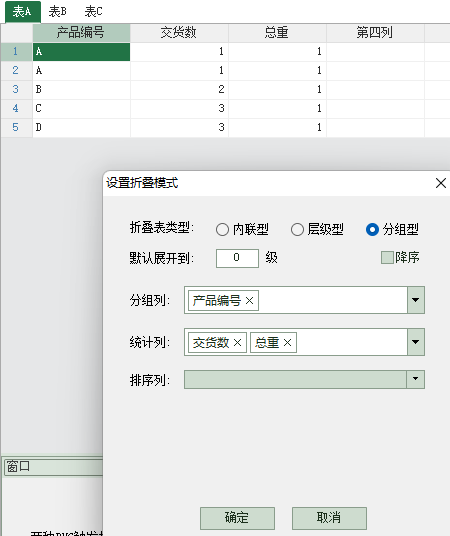This screenshot has height=536, width=450.
Task: Select row header 3
Action: click(x=16, y=90)
